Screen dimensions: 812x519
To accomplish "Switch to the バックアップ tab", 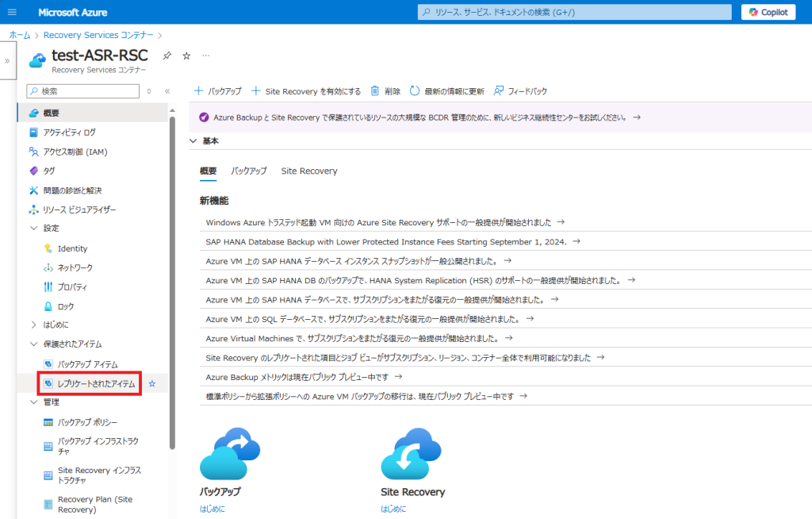I will tap(248, 171).
